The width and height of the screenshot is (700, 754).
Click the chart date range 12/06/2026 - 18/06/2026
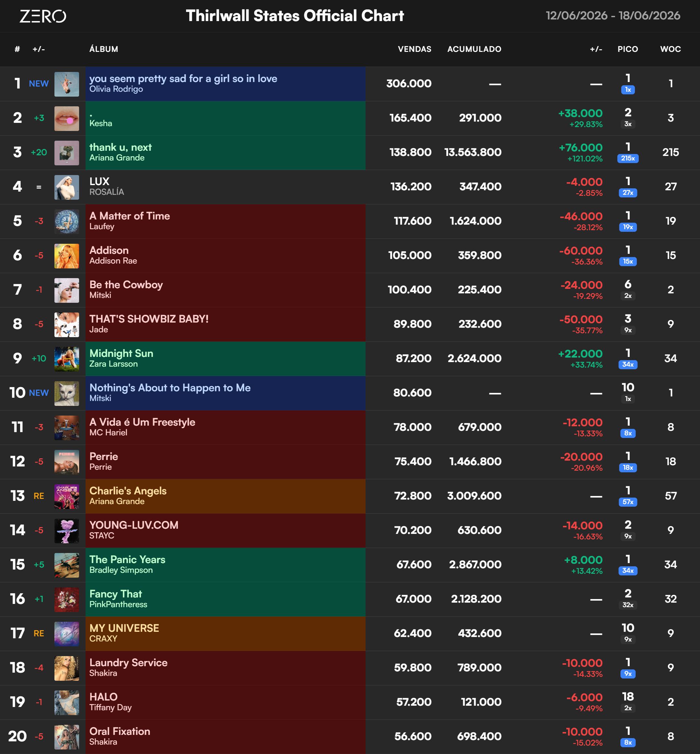[x=613, y=16]
